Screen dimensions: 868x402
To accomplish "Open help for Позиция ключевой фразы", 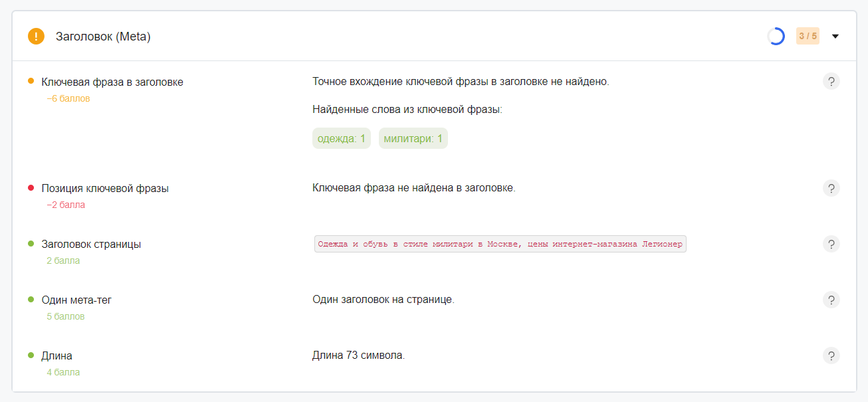I will coord(831,188).
